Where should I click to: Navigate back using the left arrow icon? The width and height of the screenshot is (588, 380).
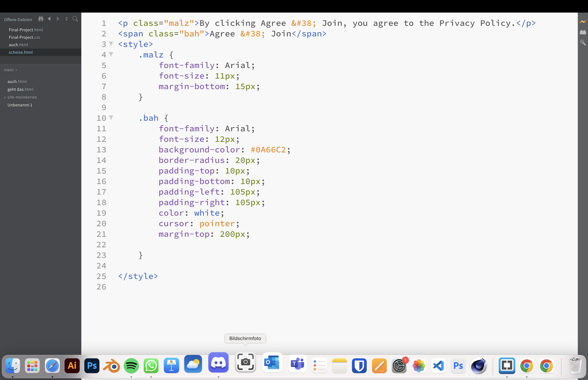coord(49,19)
